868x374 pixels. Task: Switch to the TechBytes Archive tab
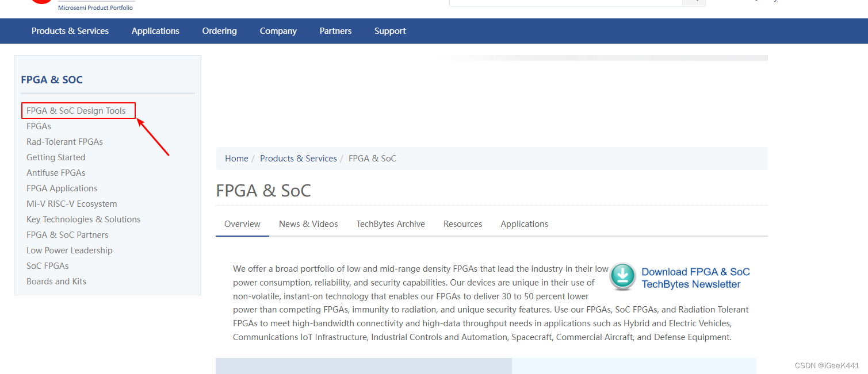point(391,224)
